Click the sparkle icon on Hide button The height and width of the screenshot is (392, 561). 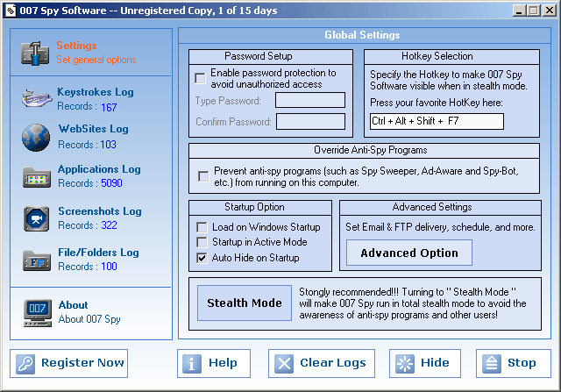click(x=405, y=364)
